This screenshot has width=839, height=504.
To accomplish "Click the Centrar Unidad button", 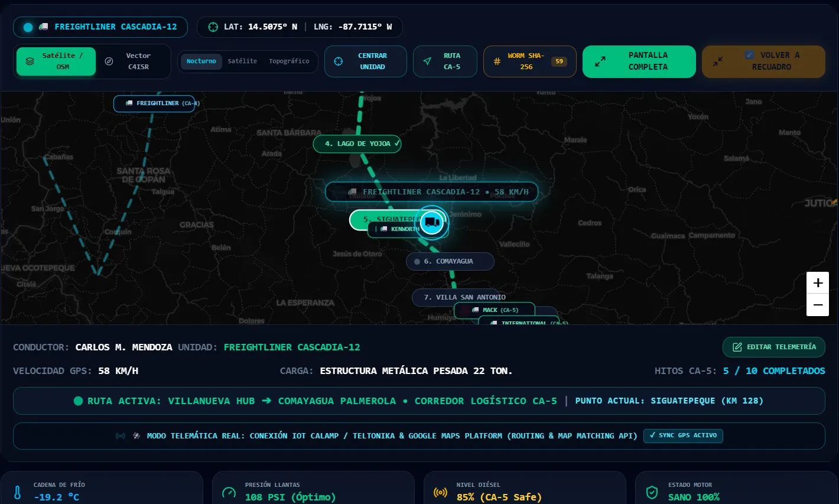I will (x=366, y=61).
